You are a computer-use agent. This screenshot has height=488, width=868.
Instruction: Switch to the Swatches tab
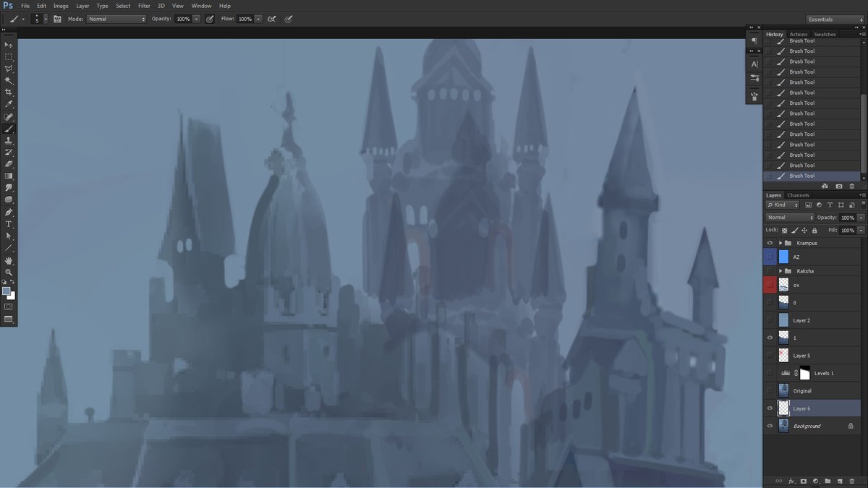(825, 34)
